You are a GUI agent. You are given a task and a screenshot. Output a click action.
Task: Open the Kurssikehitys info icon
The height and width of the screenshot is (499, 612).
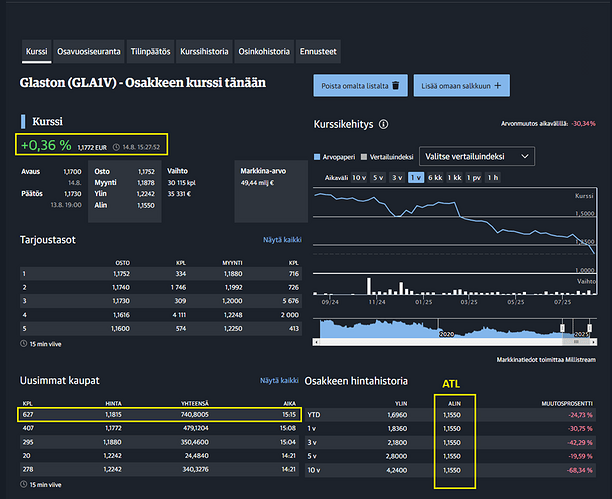(383, 125)
